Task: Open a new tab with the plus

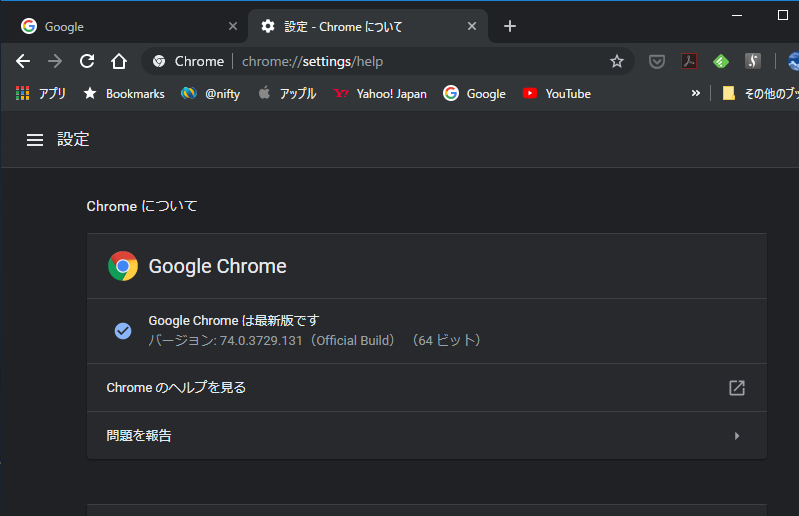Action: pyautogui.click(x=510, y=26)
